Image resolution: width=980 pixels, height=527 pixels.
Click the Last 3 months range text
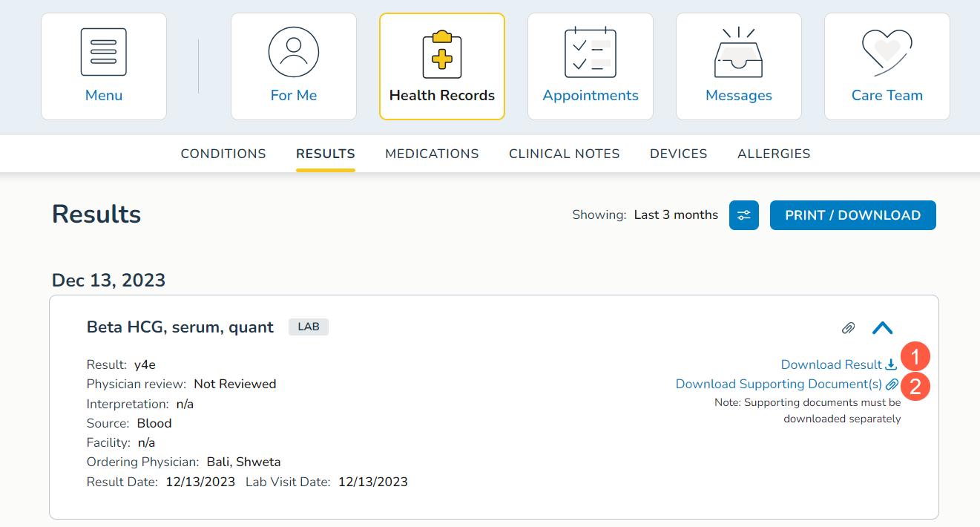tap(676, 215)
